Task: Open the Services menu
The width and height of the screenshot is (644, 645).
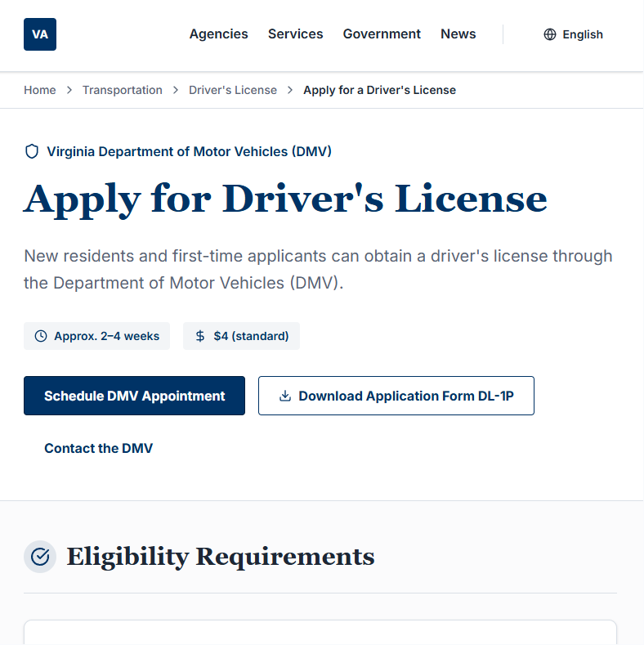Action: [x=295, y=34]
